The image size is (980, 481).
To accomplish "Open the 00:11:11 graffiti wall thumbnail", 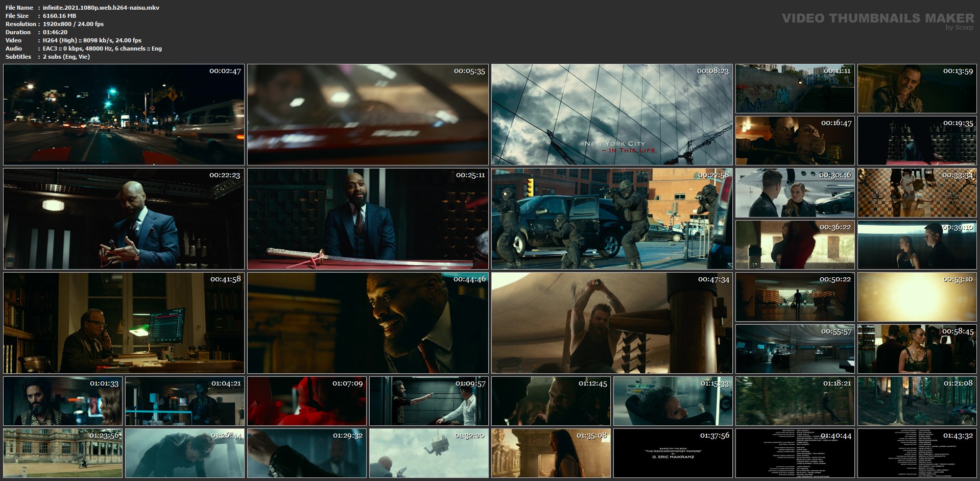I will tap(795, 89).
